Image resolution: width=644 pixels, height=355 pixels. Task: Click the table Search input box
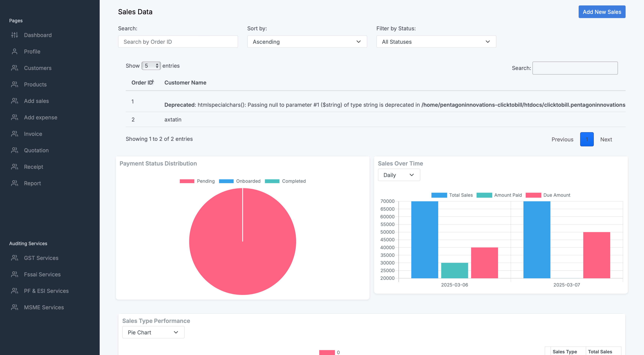click(575, 68)
